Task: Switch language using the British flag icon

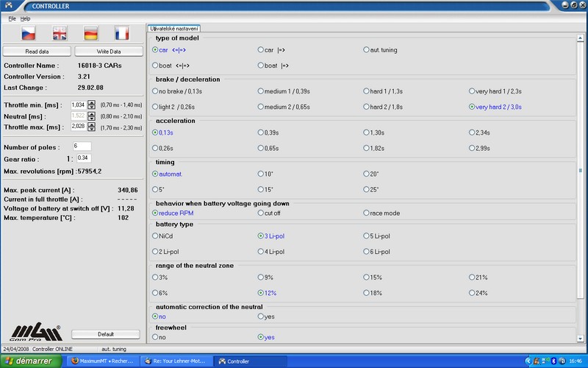Action: [x=59, y=33]
